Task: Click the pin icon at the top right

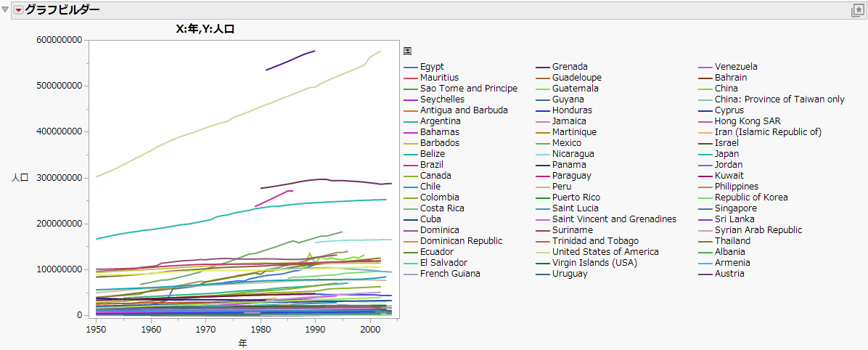Action: coord(858,10)
